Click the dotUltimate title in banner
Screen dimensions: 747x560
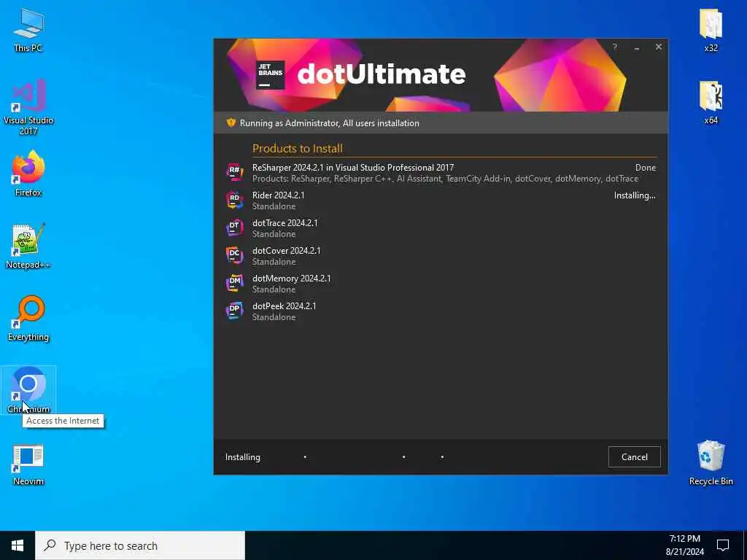[x=381, y=74]
